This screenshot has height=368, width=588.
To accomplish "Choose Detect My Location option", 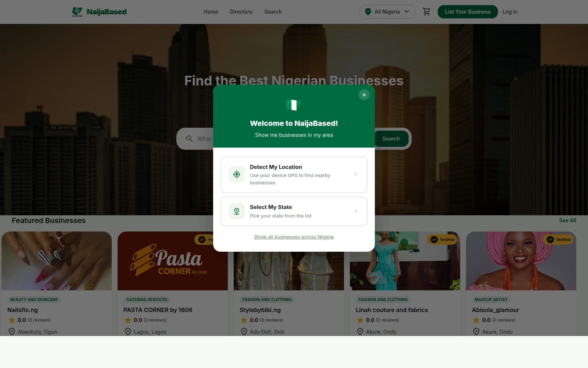I will pyautogui.click(x=294, y=174).
